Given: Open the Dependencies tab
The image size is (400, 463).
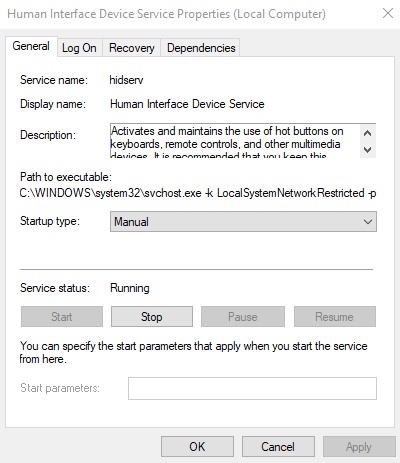Looking at the screenshot, I should (x=201, y=48).
